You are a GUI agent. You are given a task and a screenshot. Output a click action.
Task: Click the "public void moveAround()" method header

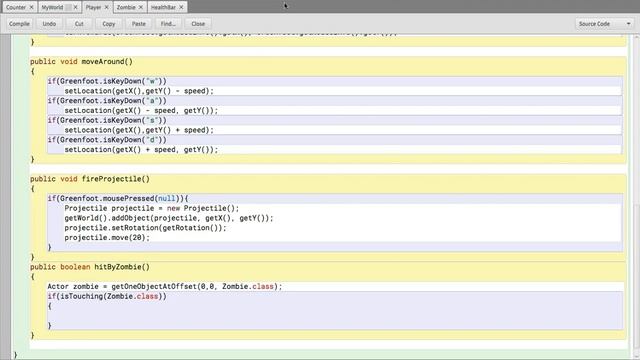click(81, 62)
